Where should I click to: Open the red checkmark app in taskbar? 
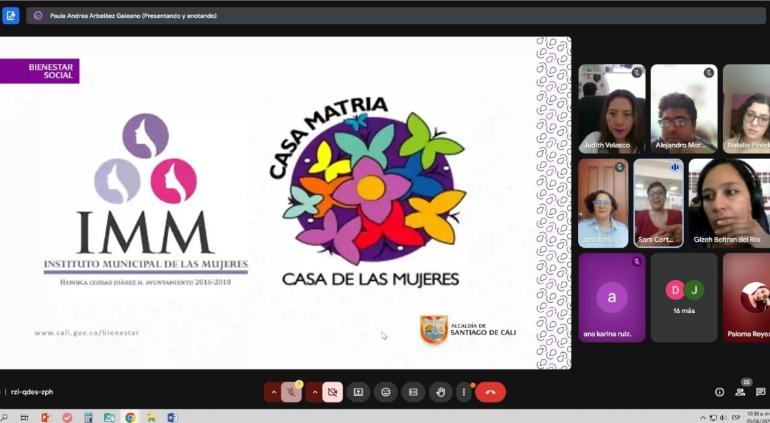pos(67,417)
